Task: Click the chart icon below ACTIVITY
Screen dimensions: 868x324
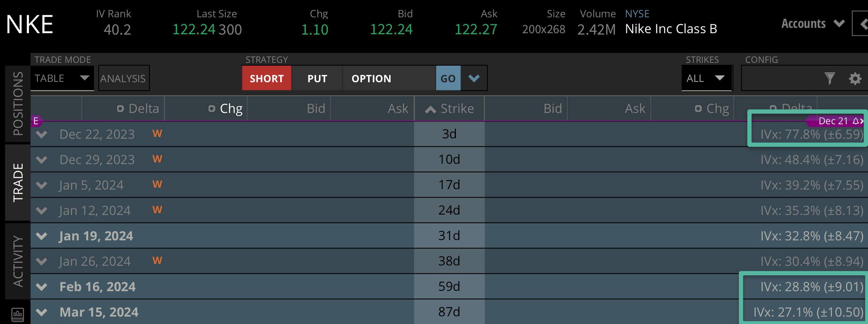Action: tap(18, 314)
